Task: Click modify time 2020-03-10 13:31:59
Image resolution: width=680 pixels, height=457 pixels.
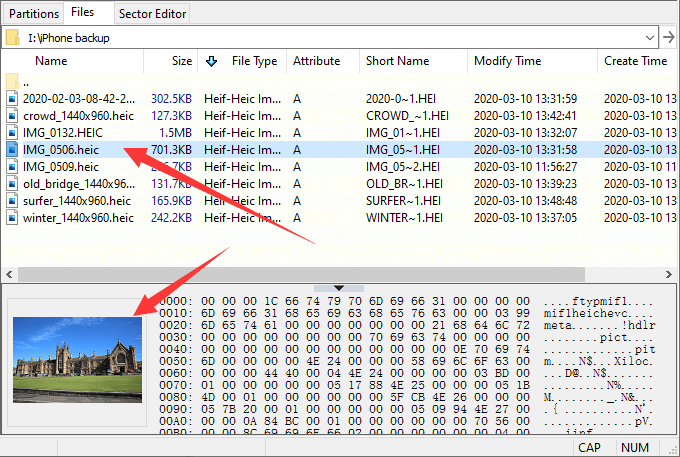Action: [525, 99]
